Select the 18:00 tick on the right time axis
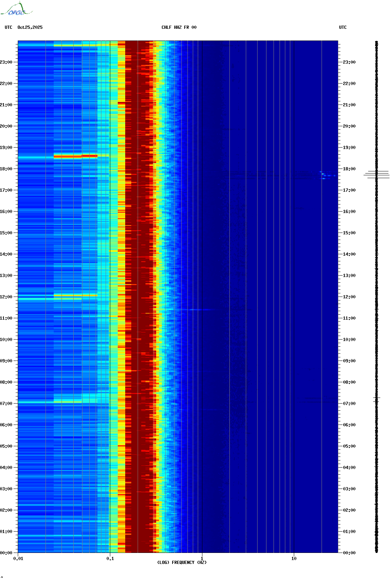 pos(349,169)
